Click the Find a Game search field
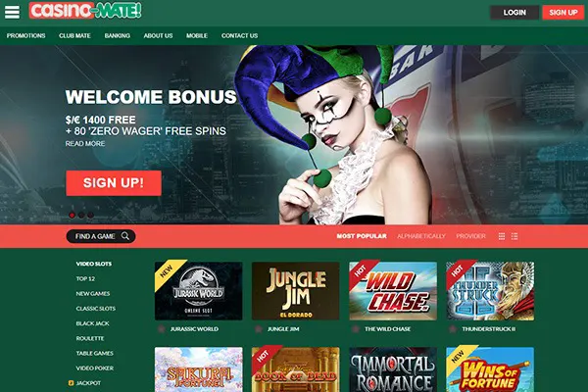Image resolution: width=588 pixels, height=392 pixels. coord(101,236)
